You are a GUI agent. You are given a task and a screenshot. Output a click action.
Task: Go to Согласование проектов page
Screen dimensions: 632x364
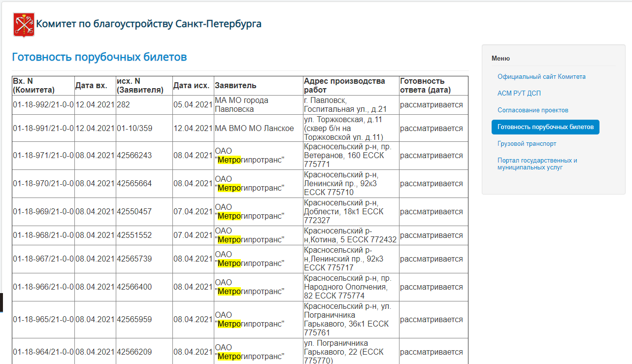532,110
